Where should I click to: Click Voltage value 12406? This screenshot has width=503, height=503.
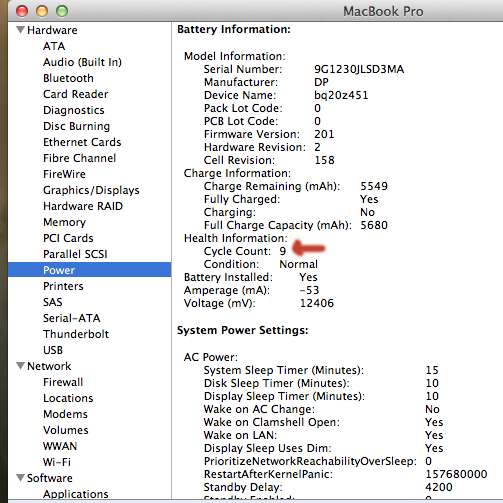(317, 303)
